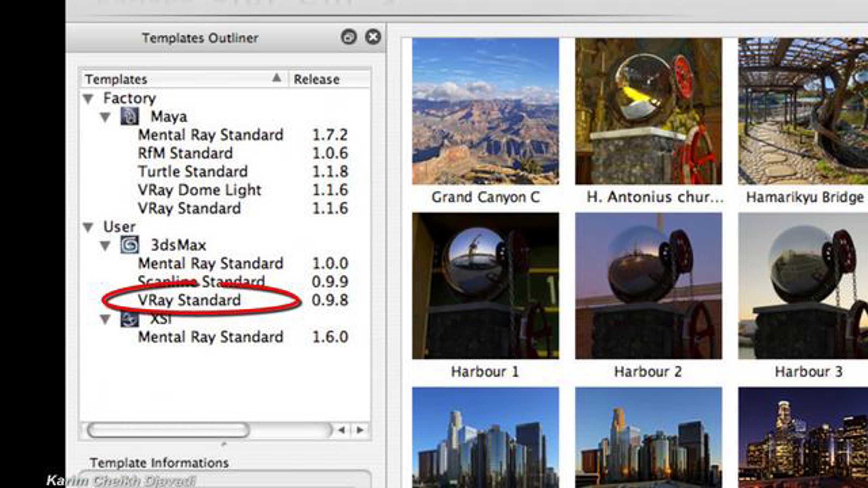Image resolution: width=868 pixels, height=488 pixels.
Task: Collapse the Maya templates node
Action: pyautogui.click(x=105, y=117)
